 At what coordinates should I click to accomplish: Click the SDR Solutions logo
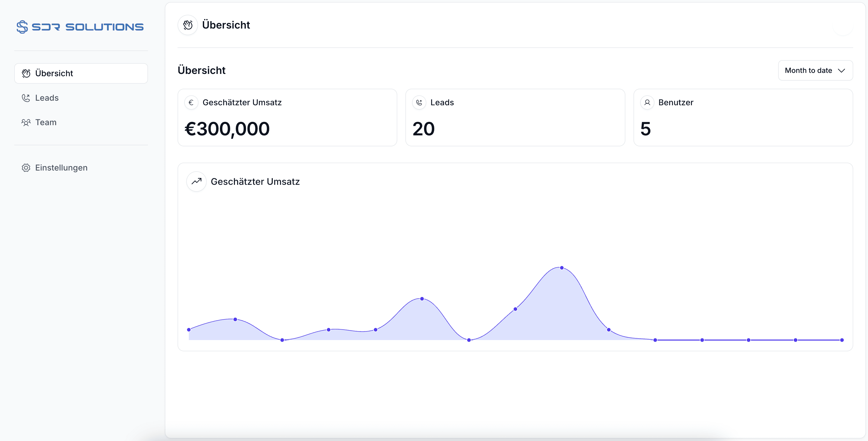tap(80, 27)
